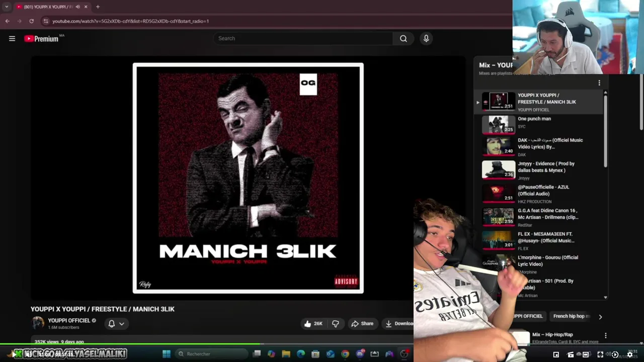
Task: Focus the browser address bar URL
Action: [x=130, y=21]
